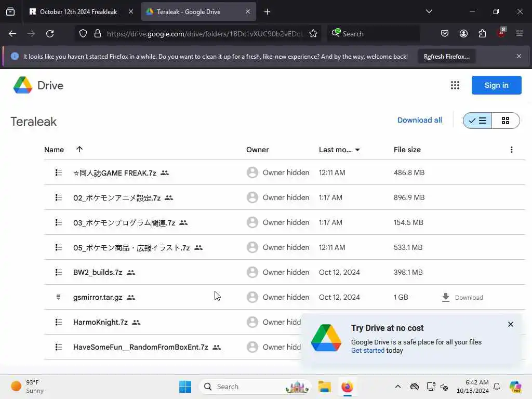Click the Owner column header
Screen dimensions: 532x399
pyautogui.click(x=258, y=150)
